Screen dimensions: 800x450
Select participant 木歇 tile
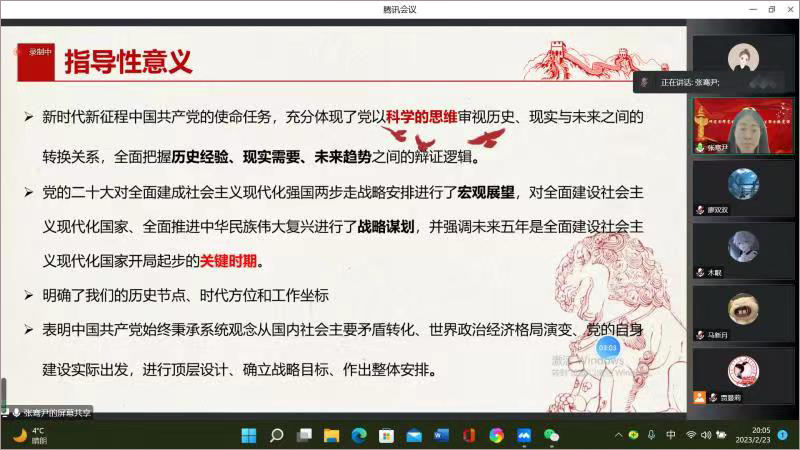742,248
